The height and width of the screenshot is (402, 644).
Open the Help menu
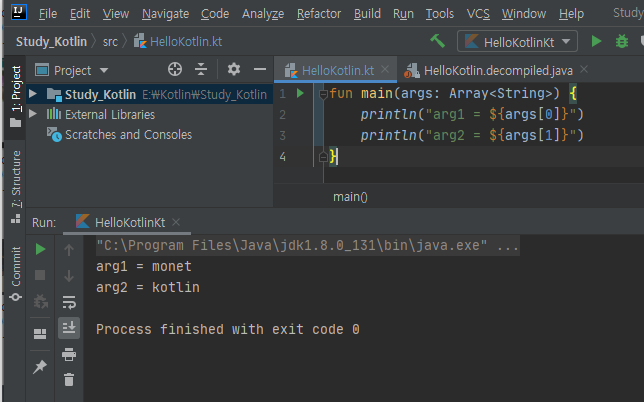pos(571,14)
